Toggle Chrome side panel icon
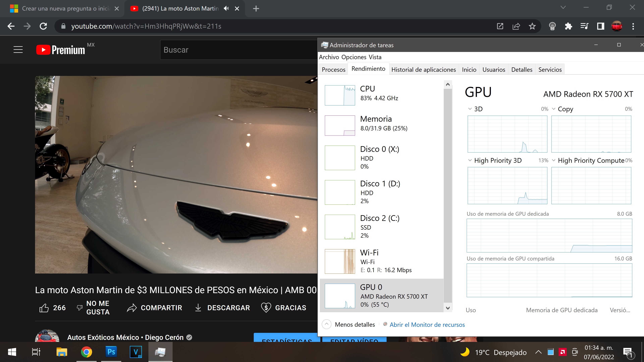This screenshot has width=644, height=362. click(x=601, y=26)
